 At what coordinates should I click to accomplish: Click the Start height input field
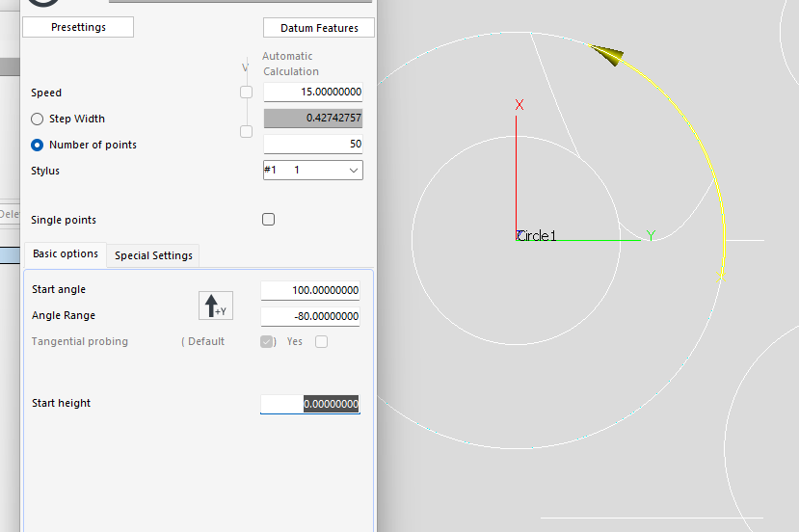(x=310, y=405)
